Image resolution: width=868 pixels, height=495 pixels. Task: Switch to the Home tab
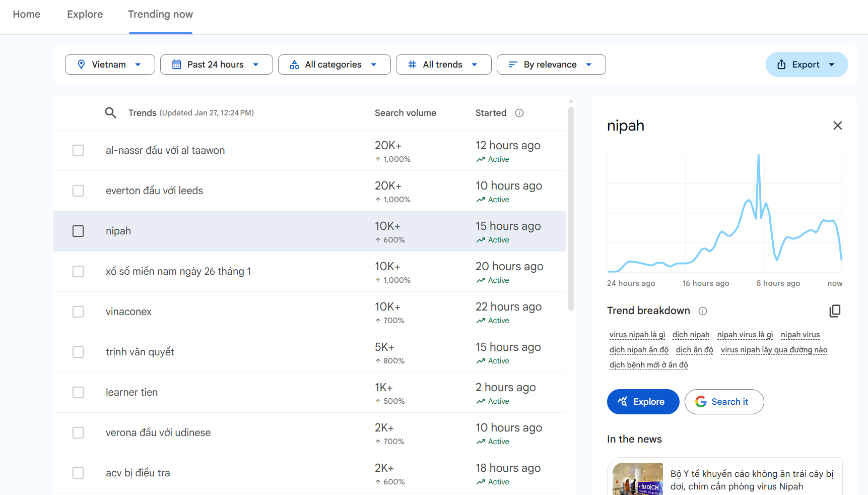pyautogui.click(x=27, y=14)
